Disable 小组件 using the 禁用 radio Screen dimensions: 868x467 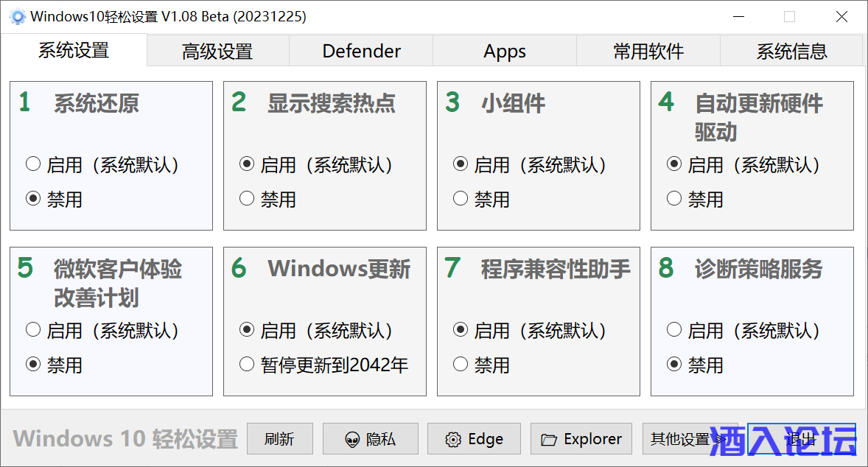pos(461,198)
